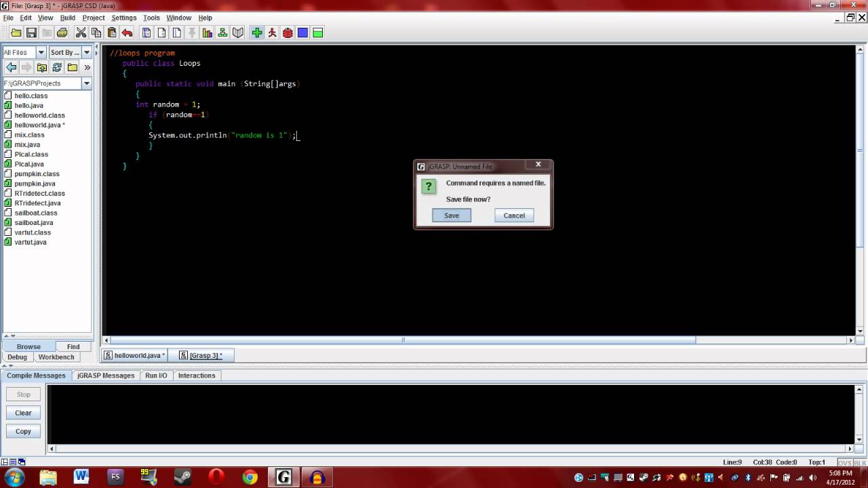Viewport: 868px width, 488px height.
Task: Click the Copy button in messages panel
Action: [x=24, y=431]
